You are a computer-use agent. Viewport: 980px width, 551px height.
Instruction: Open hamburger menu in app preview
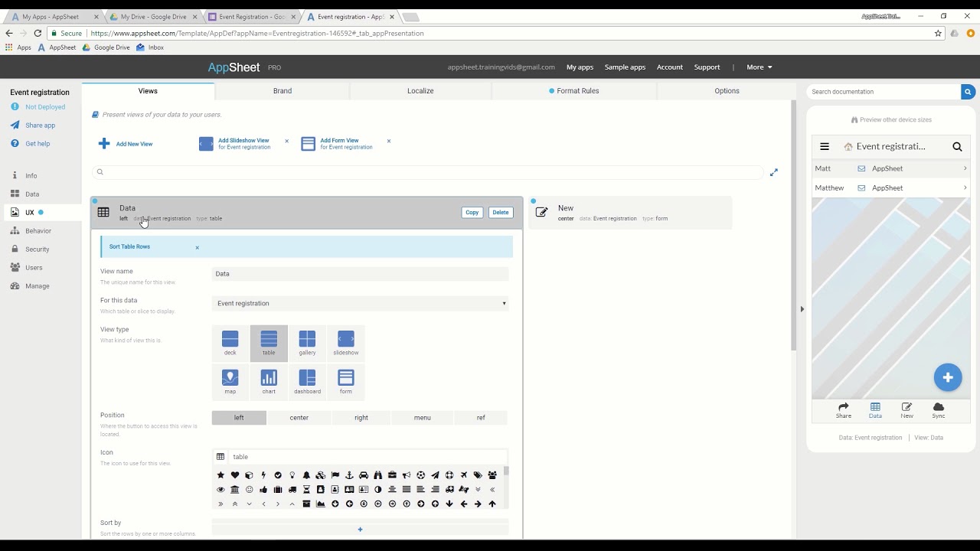[825, 147]
